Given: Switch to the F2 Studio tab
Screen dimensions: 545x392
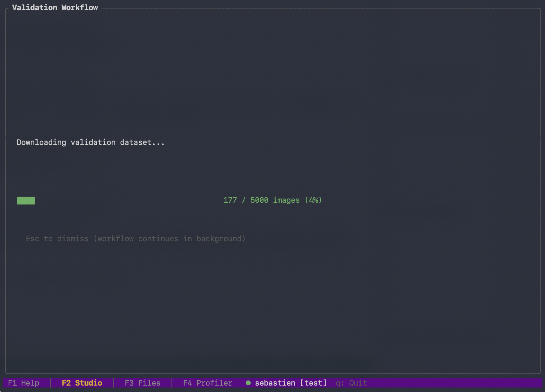Looking at the screenshot, I should coord(82,383).
